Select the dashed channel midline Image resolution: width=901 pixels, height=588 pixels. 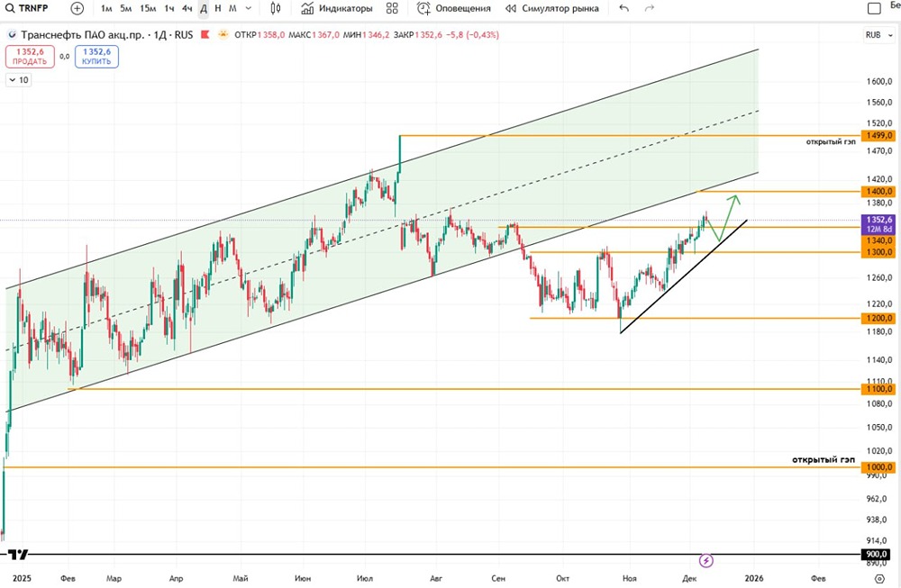coord(382,231)
